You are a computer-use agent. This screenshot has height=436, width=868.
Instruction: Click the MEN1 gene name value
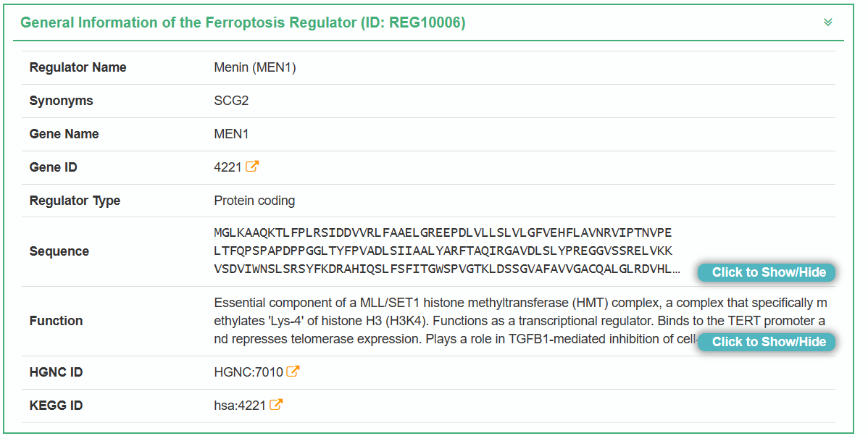(x=232, y=134)
